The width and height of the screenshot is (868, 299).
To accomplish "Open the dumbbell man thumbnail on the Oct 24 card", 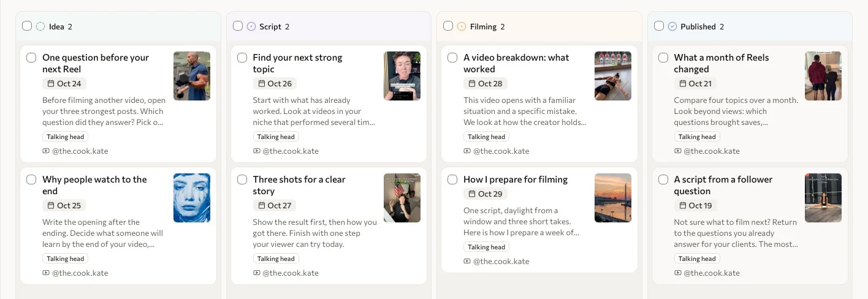I will [x=192, y=76].
